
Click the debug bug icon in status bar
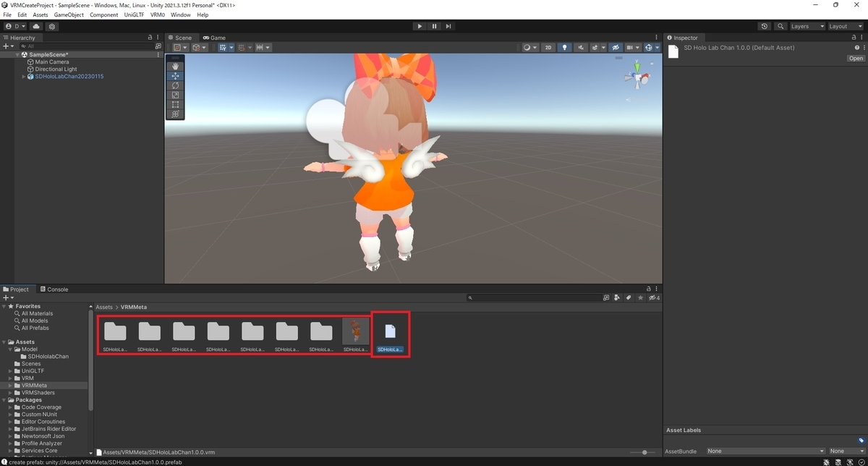(x=827, y=462)
